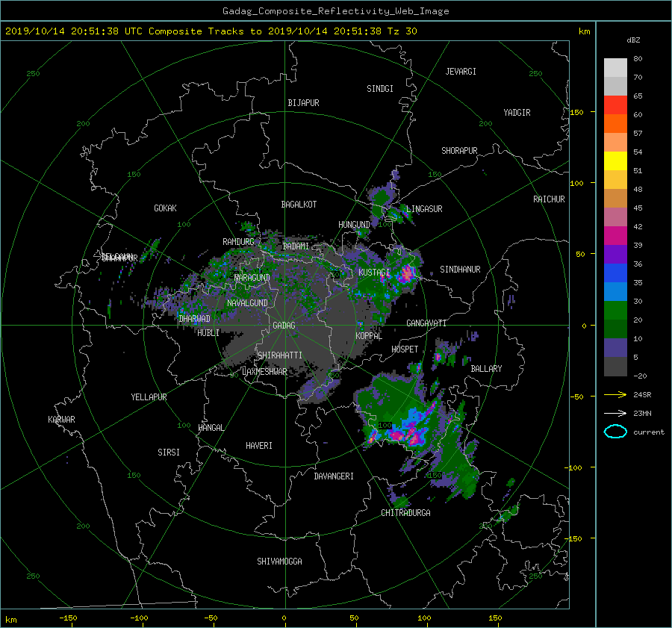Click the DHARWAD city label
The image size is (672, 628).
coord(194,319)
